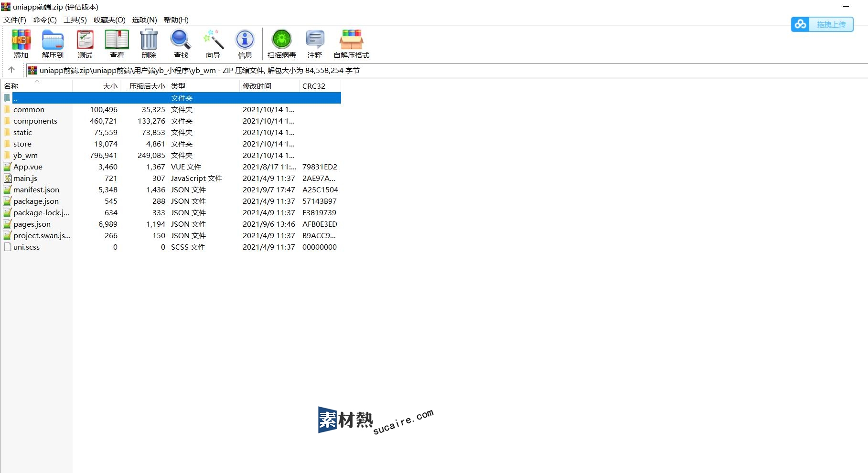This screenshot has width=868, height=473.
Task: Sort by 修改时间 column header
Action: (x=257, y=86)
